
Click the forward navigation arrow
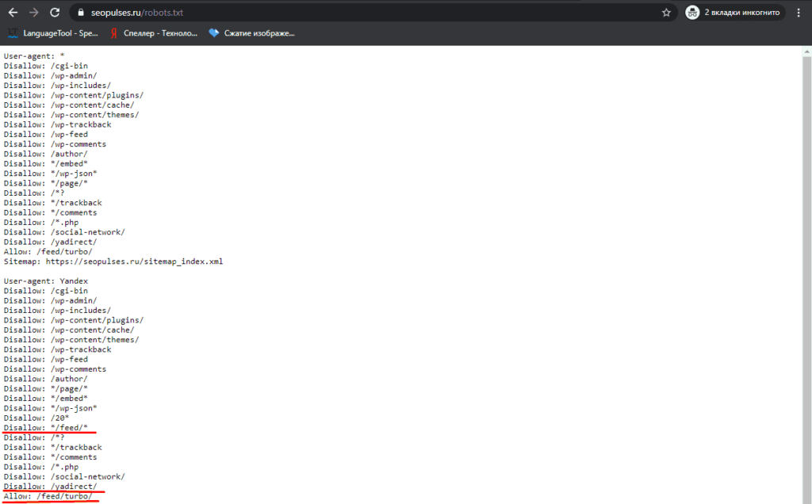[x=33, y=13]
